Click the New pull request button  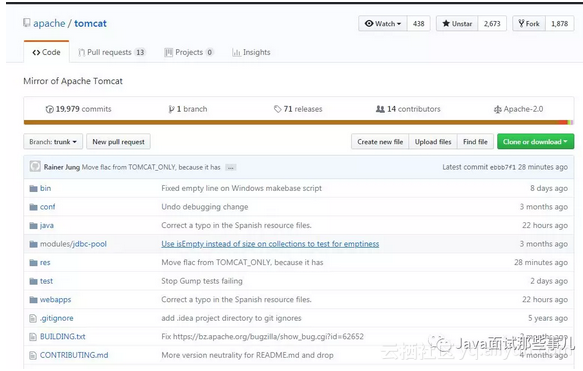click(x=118, y=142)
